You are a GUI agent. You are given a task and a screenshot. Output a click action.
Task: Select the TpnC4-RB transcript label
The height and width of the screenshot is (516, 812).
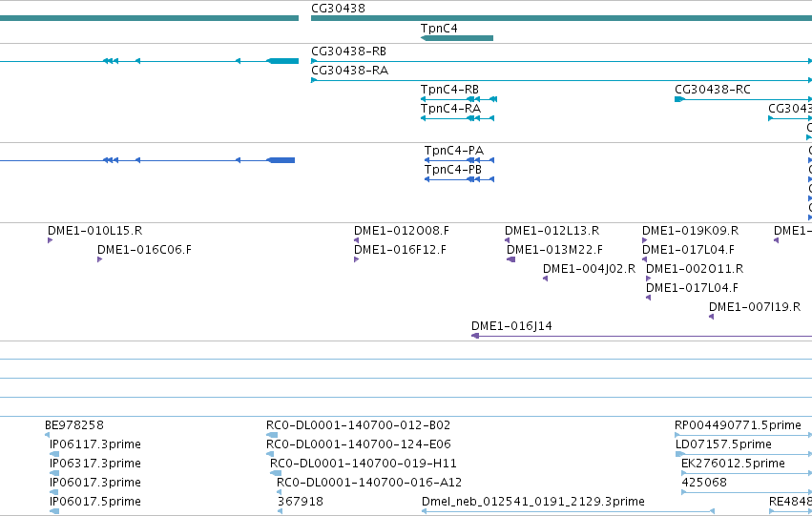pyautogui.click(x=449, y=90)
